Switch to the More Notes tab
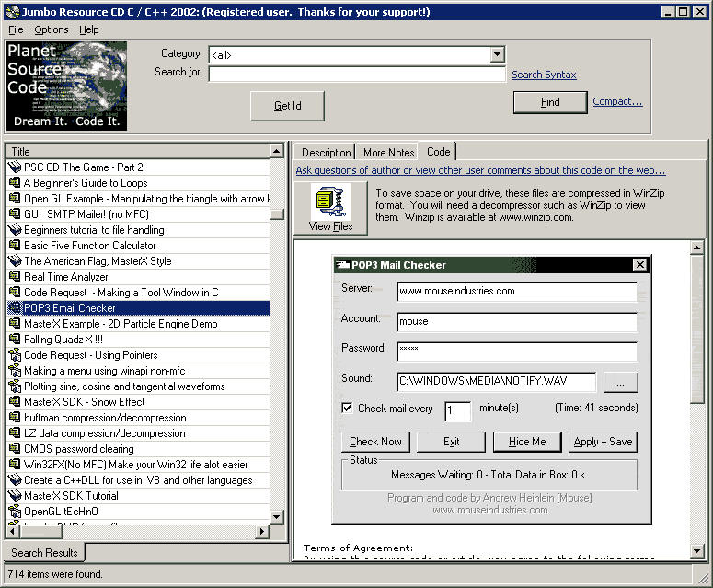Screen dimensions: 713x588 [x=388, y=153]
